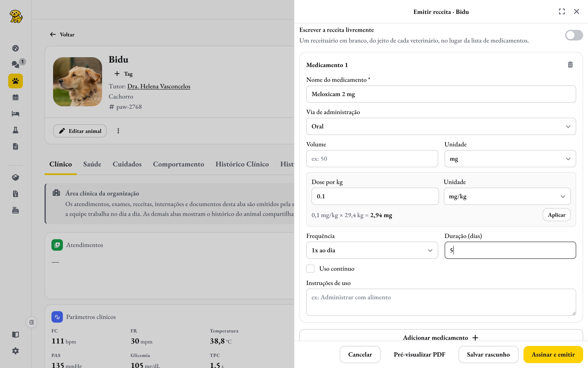The width and height of the screenshot is (588, 368).
Task: Click Bidu's profile photo
Action: 78,82
